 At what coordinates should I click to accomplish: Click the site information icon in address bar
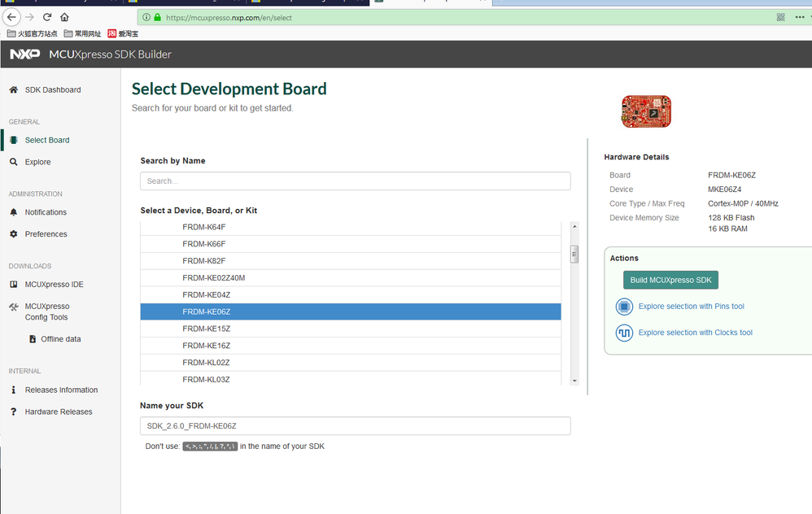coord(146,17)
